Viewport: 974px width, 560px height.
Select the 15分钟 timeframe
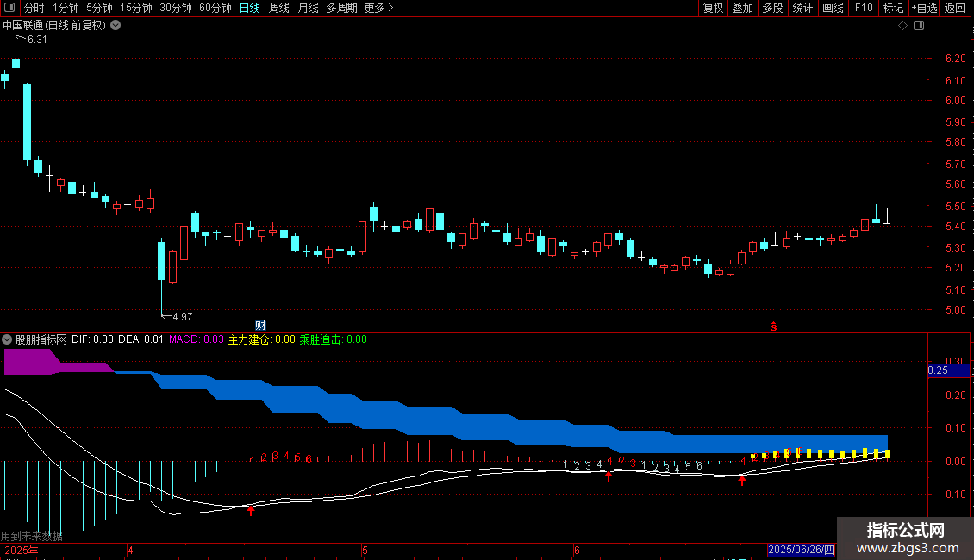coord(136,8)
